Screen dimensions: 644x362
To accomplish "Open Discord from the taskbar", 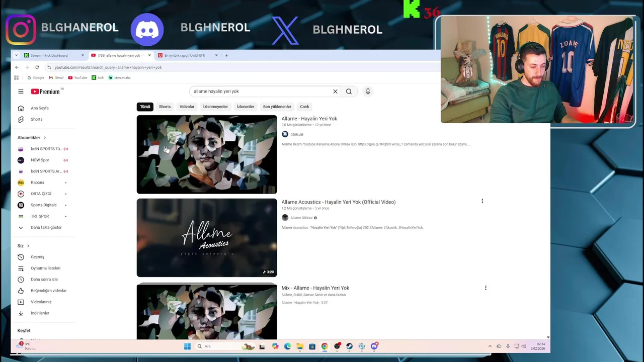I will (374, 346).
